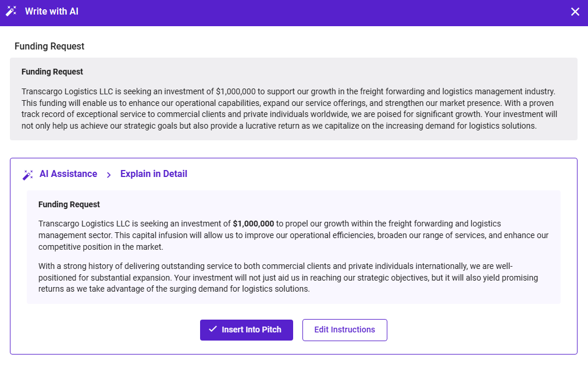The image size is (588, 372).
Task: Select the Explain in Detail breadcrumb
Action: tap(154, 174)
